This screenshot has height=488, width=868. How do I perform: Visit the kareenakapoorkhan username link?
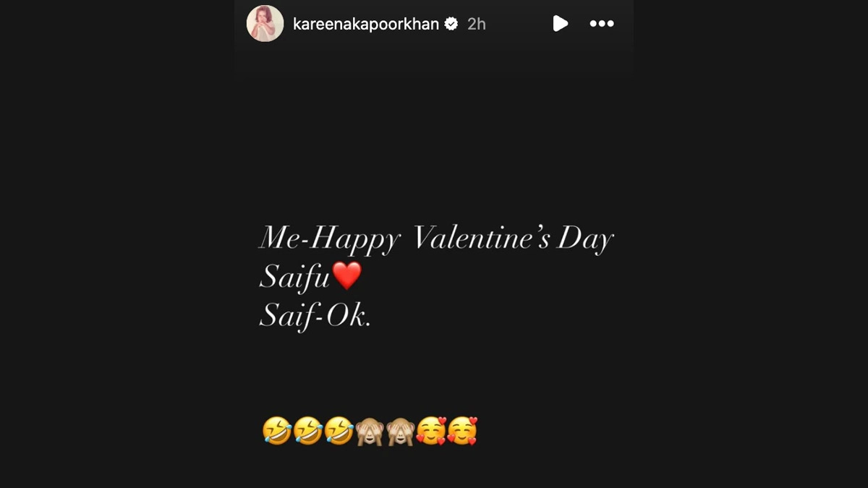click(x=366, y=24)
